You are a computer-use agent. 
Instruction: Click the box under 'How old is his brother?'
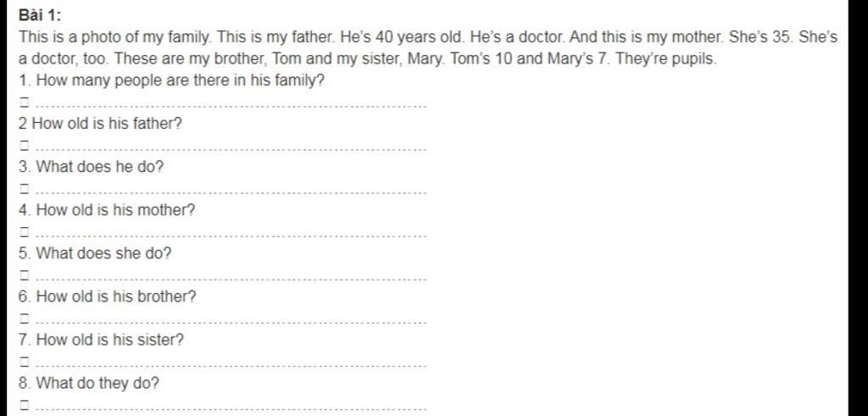tap(24, 318)
